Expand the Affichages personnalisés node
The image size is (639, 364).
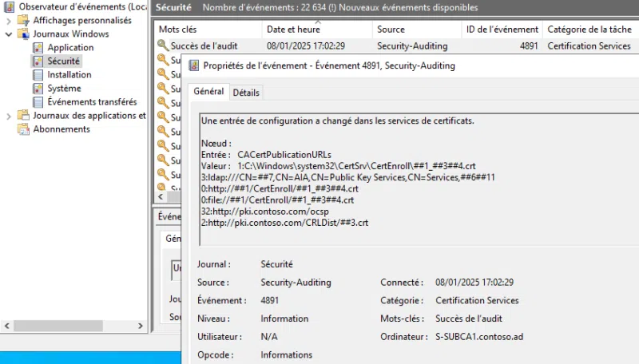pos(9,21)
